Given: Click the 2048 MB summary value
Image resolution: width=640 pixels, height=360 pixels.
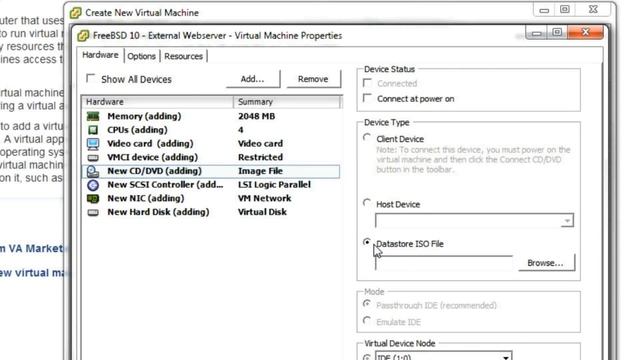Looking at the screenshot, I should 256,116.
